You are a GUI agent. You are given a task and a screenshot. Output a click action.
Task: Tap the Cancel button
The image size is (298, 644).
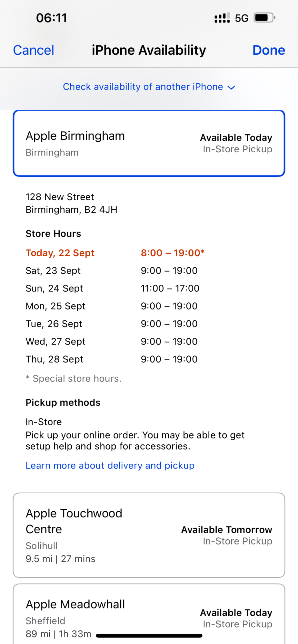click(34, 50)
